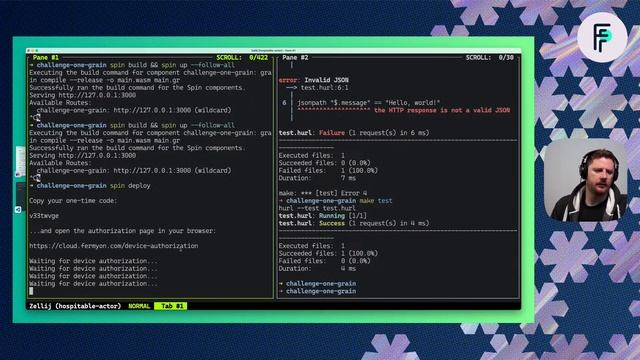Click the 'test.hurl: Failure' result line
Viewport: 640px width, 360px height.
[x=354, y=133]
